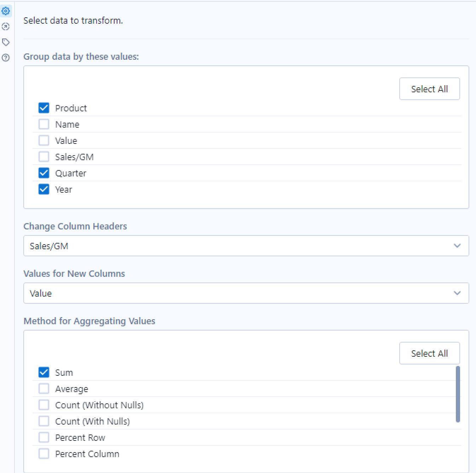The image size is (476, 473).
Task: Check Count (With Nulls) option
Action: click(44, 421)
